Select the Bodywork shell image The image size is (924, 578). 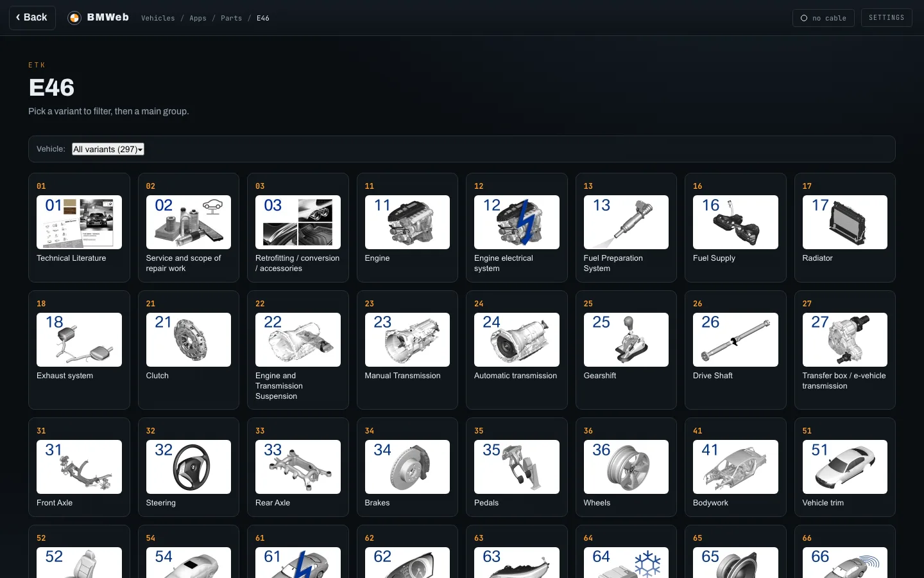(735, 467)
